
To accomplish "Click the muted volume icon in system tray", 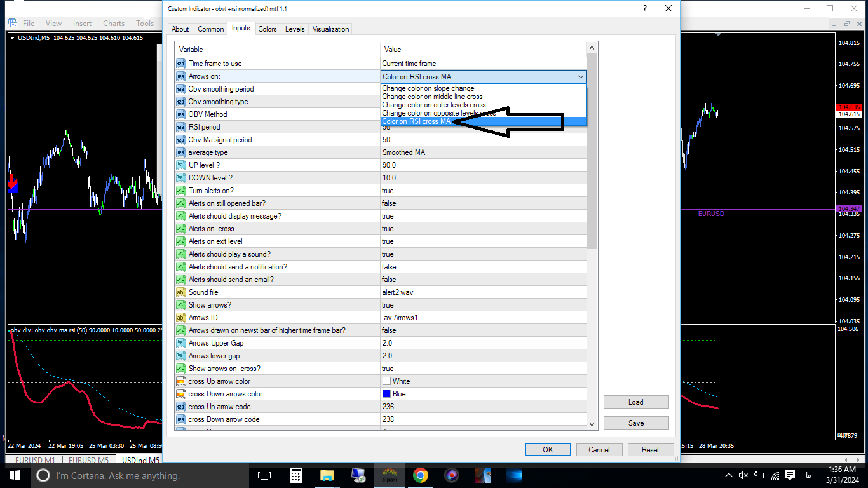I will pyautogui.click(x=743, y=475).
